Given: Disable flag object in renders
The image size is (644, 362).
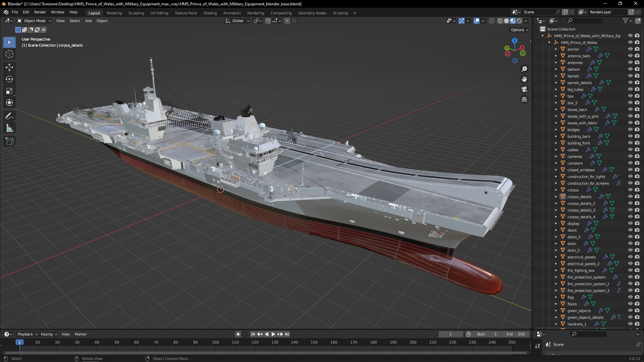Looking at the screenshot, I should (637, 297).
